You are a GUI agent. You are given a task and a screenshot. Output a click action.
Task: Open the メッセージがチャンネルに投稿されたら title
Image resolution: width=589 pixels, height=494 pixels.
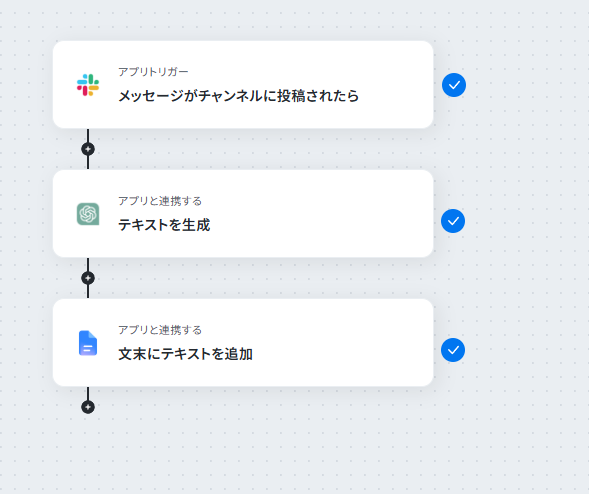[239, 96]
